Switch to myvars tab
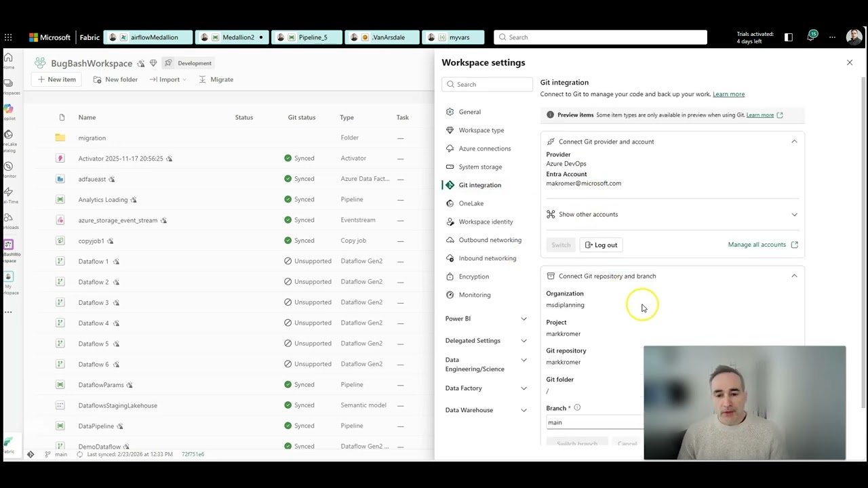 (x=453, y=37)
